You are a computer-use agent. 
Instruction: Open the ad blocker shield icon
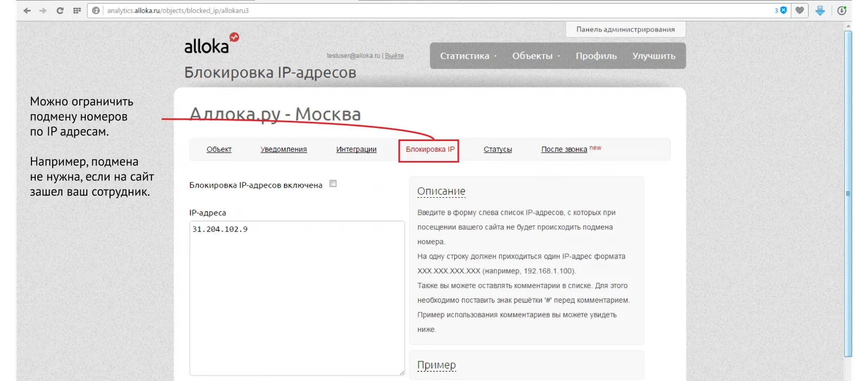click(783, 10)
